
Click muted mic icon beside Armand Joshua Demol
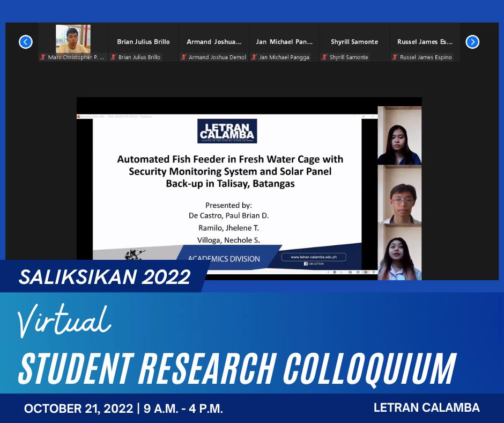(x=183, y=57)
